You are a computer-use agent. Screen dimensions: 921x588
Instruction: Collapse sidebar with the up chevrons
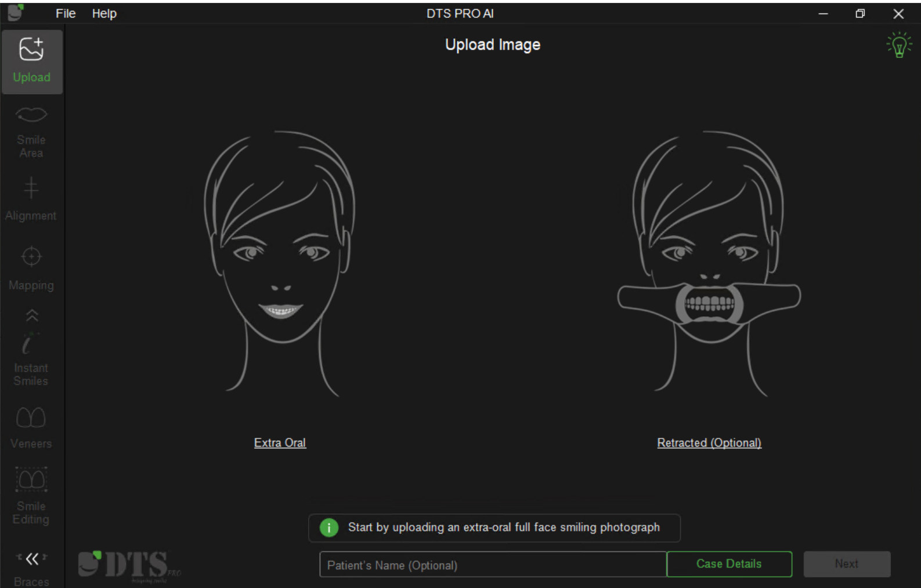click(x=32, y=315)
